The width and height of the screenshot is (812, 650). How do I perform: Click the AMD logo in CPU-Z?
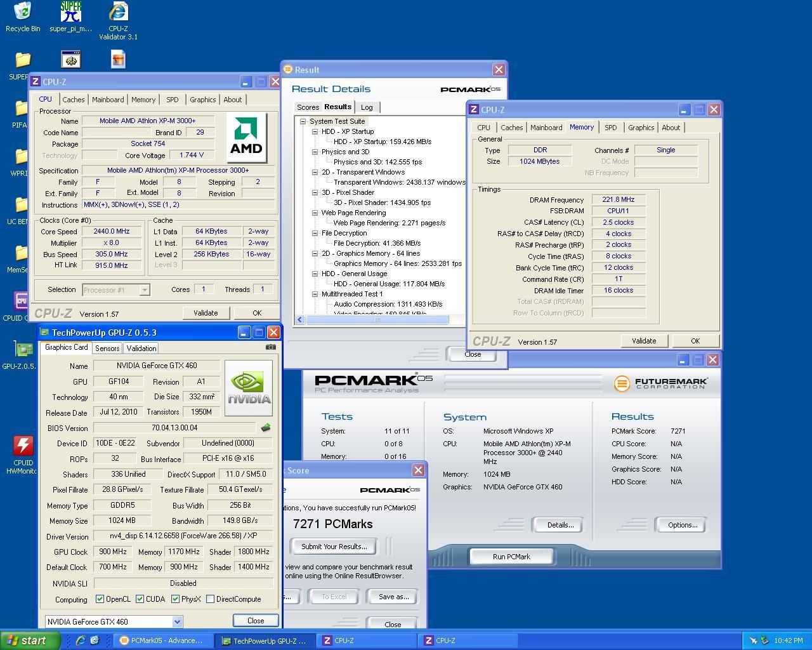[x=246, y=138]
